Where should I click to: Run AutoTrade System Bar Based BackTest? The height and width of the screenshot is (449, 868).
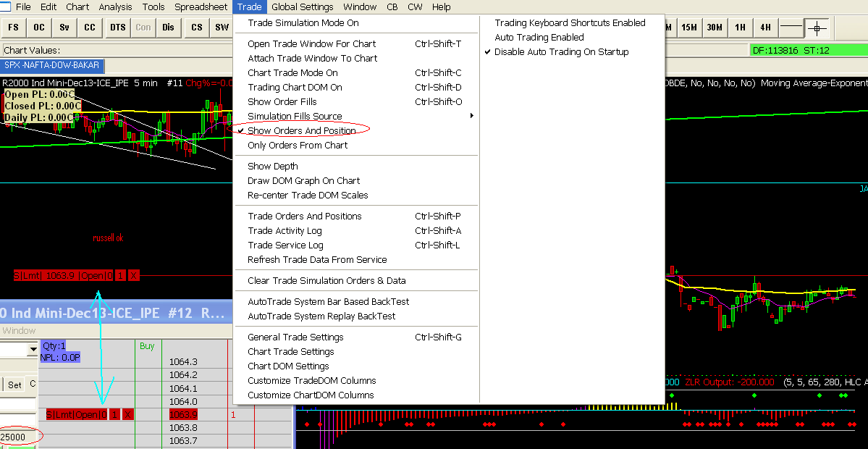pyautogui.click(x=356, y=301)
